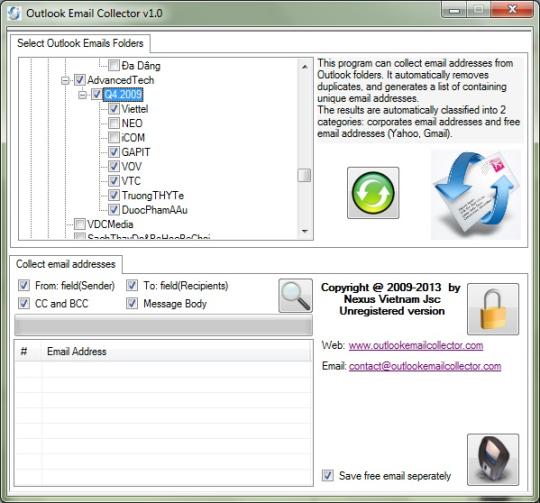Screen dimensions: 540x503
Task: Toggle Message Body checkbox
Action: pos(132,303)
